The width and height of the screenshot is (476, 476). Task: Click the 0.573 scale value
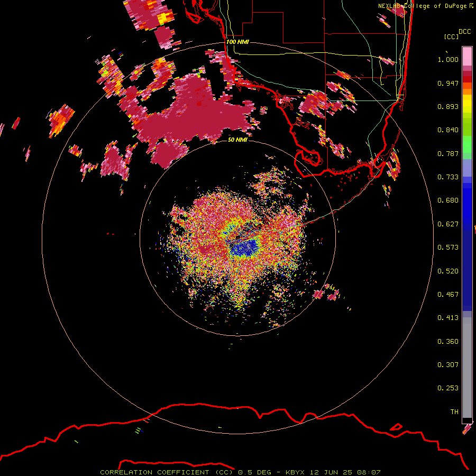point(448,248)
